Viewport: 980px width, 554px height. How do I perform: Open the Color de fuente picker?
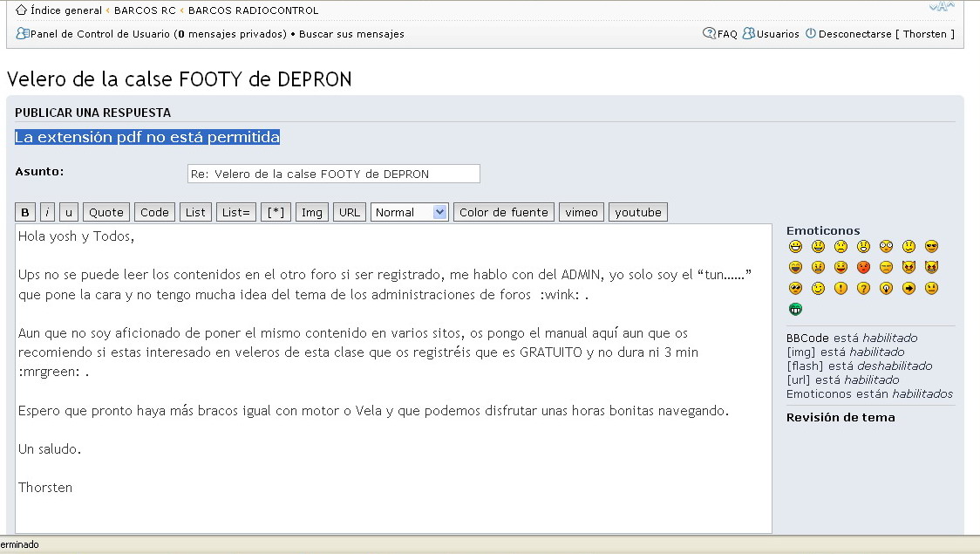[503, 212]
